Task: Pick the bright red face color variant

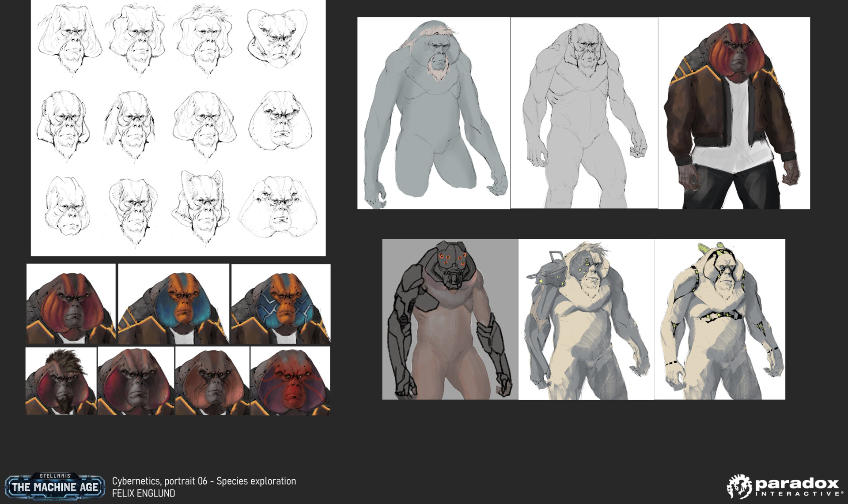Action: (290, 381)
